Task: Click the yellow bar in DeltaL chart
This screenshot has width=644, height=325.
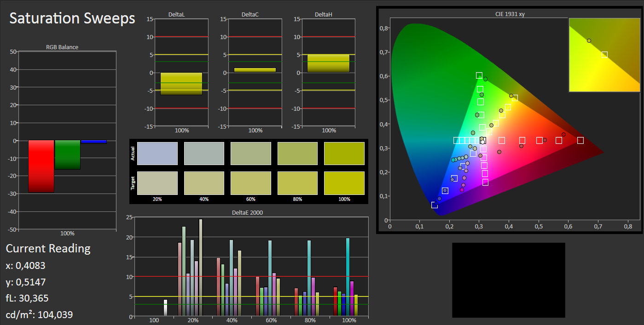Action: pos(181,84)
